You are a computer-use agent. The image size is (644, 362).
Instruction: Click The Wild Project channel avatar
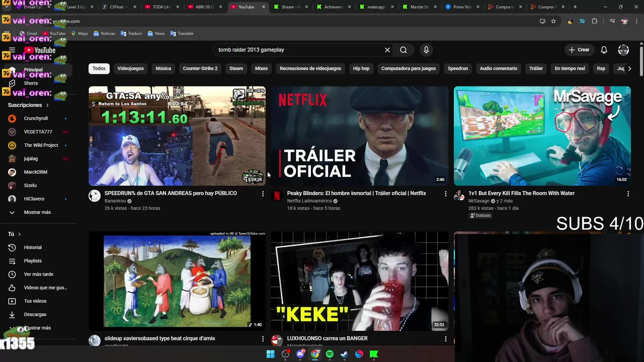pos(12,145)
